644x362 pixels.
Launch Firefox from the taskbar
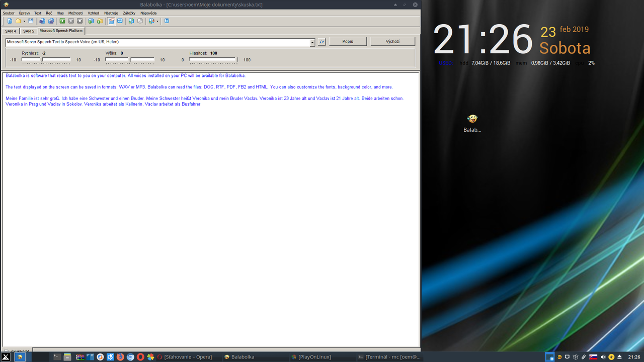click(120, 357)
